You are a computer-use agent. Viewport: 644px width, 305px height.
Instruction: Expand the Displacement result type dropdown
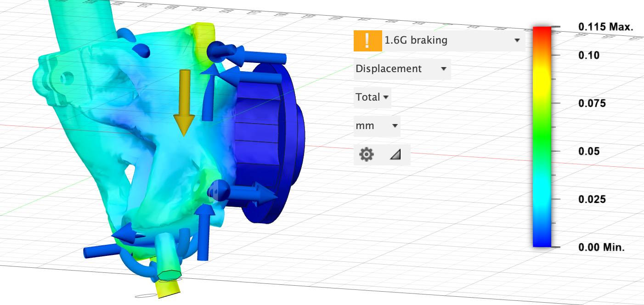tap(402, 69)
